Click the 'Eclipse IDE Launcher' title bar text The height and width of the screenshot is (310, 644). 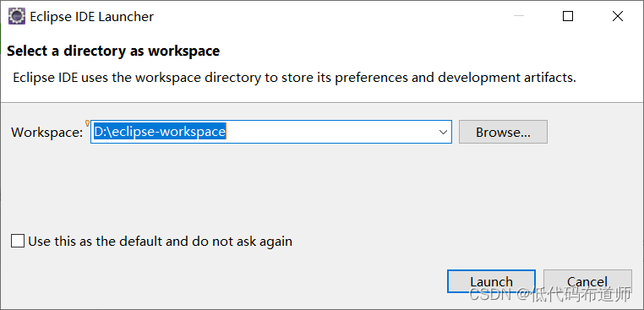click(91, 17)
